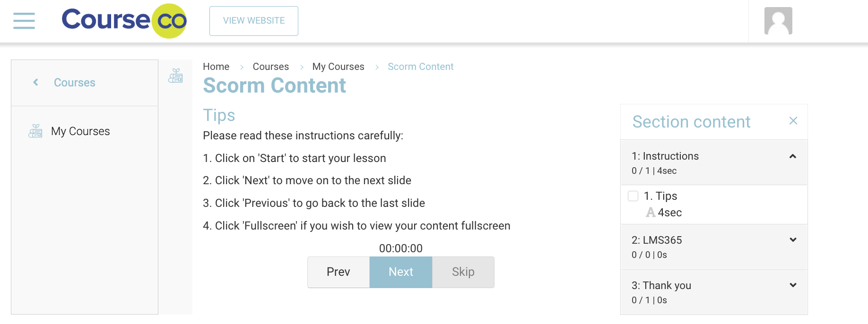Open My Courses breadcrumb link
This screenshot has width=868, height=324.
pyautogui.click(x=338, y=67)
